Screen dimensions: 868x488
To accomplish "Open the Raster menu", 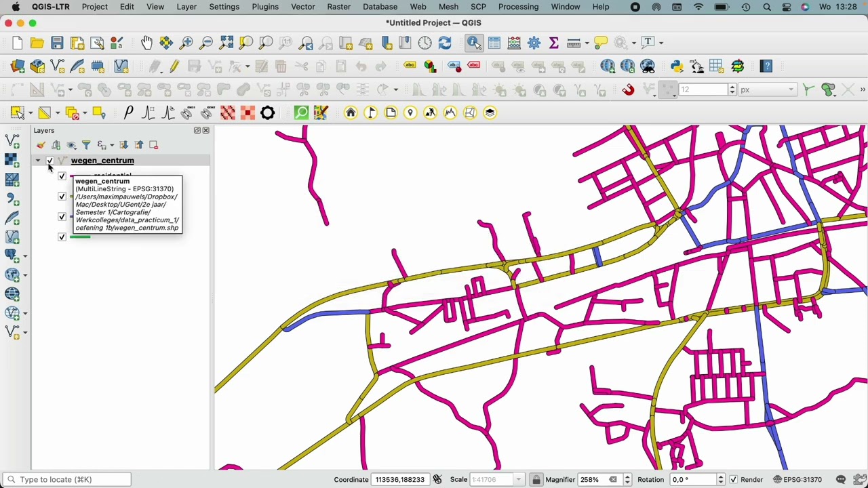I will 338,7.
